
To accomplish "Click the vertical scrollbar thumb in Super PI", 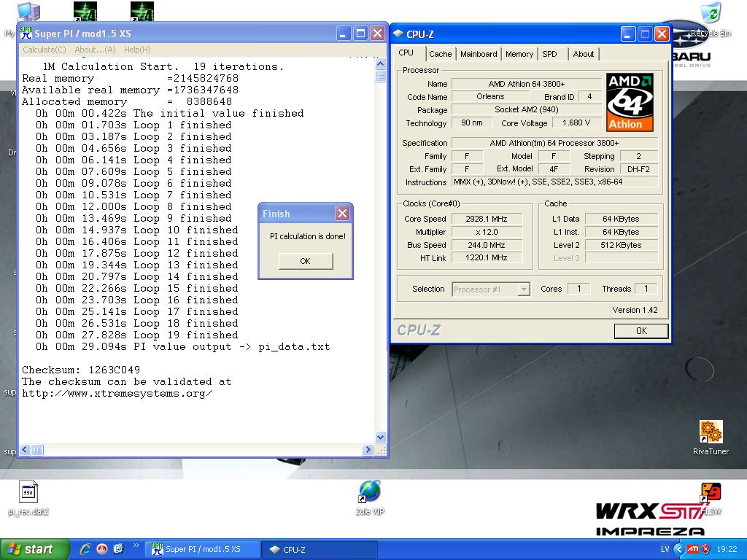I will point(380,76).
